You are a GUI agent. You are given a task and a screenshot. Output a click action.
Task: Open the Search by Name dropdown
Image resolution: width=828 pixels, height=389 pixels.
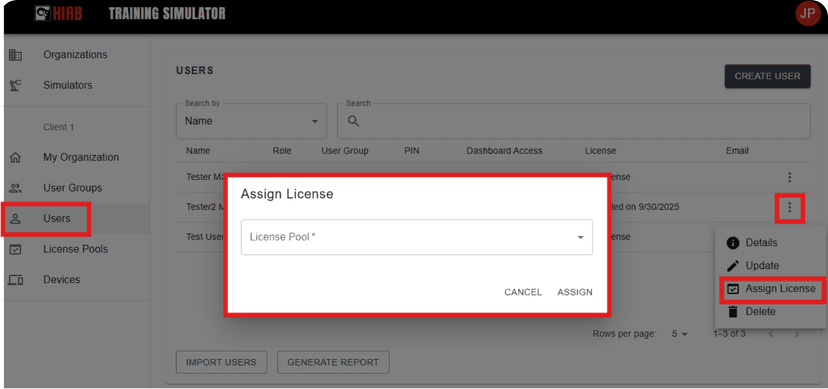click(251, 121)
